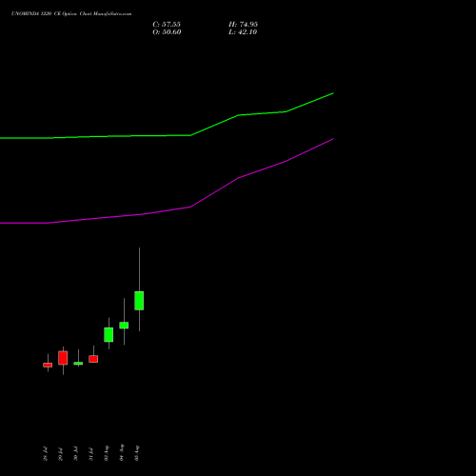The height and width of the screenshot is (476, 476).
Task: Click the open value 'O: 50.60'
Action: (167, 32)
